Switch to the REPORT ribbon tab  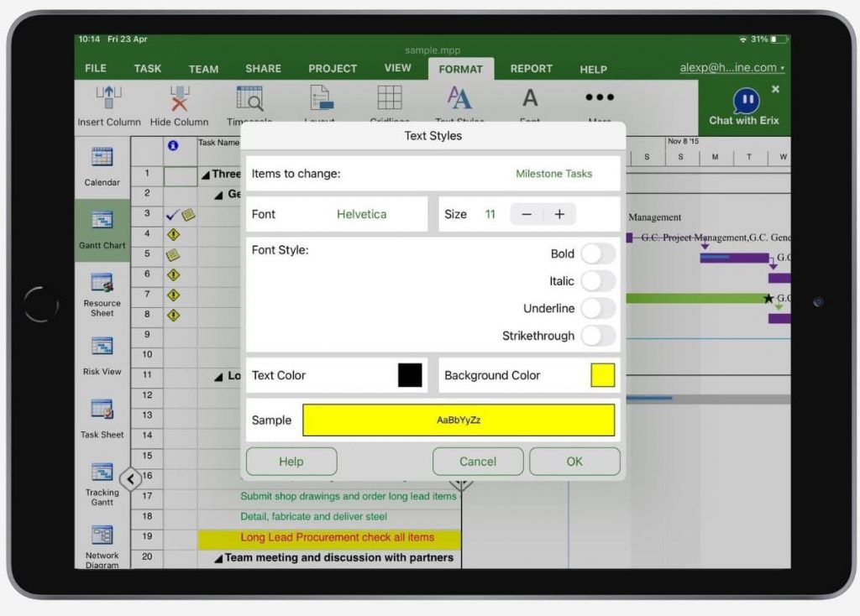[530, 69]
